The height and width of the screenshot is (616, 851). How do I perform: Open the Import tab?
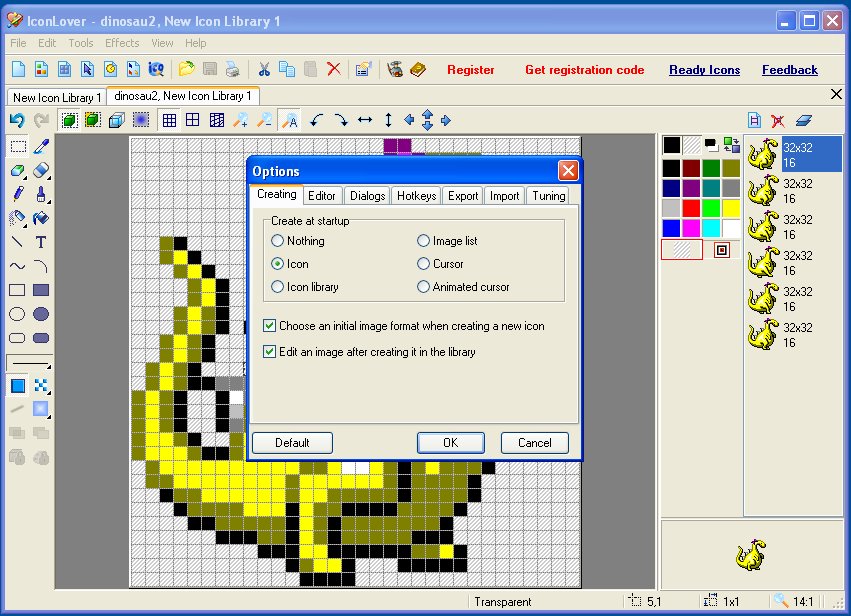504,196
